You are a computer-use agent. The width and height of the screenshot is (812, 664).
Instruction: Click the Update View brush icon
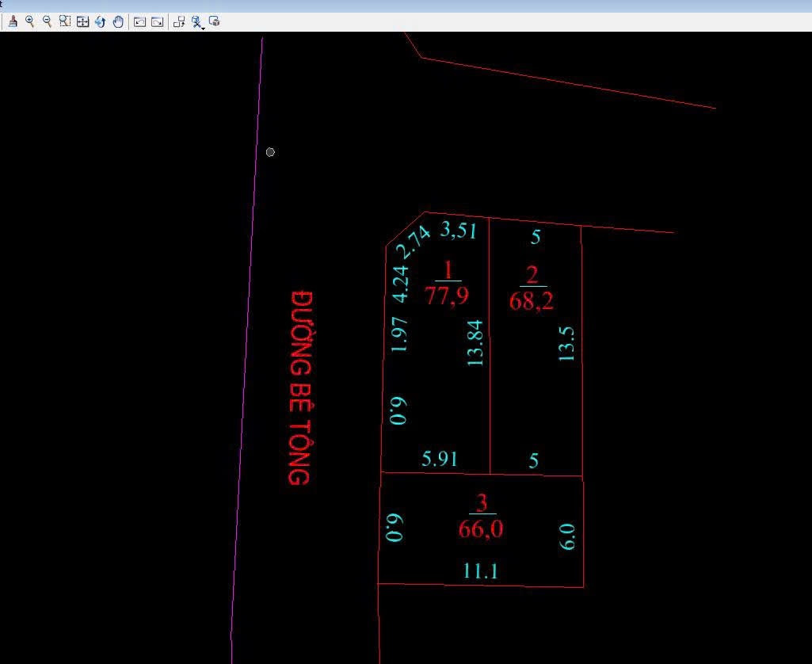(13, 22)
